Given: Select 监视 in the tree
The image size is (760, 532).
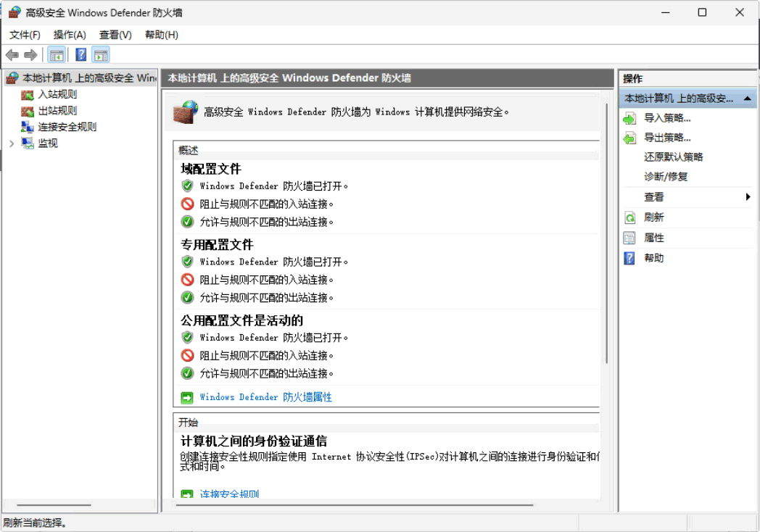Looking at the screenshot, I should (48, 144).
